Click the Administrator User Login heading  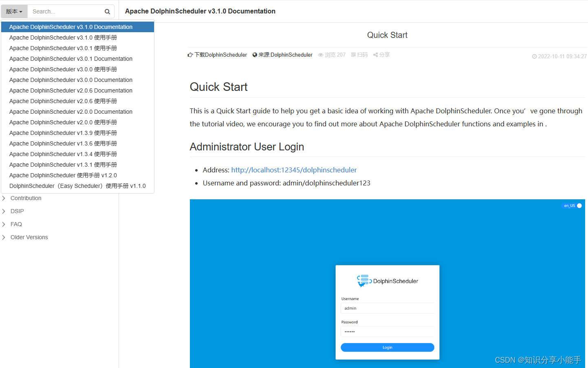pyautogui.click(x=247, y=147)
